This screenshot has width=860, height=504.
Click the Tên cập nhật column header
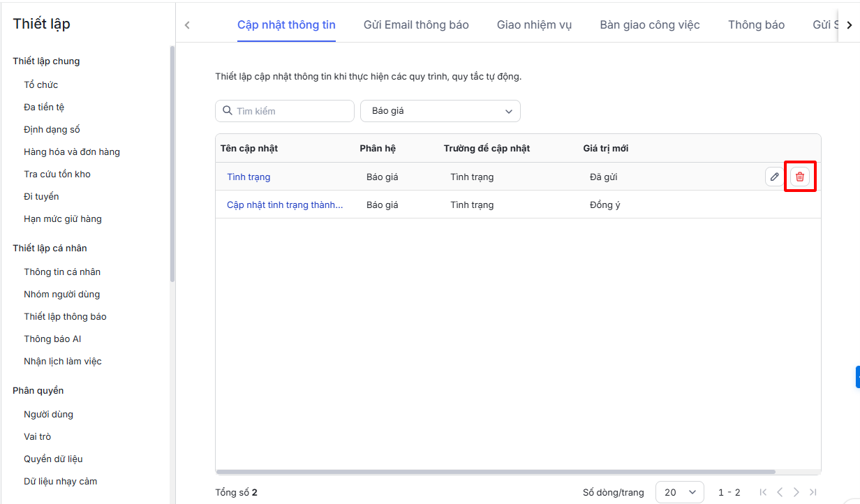pyautogui.click(x=249, y=149)
